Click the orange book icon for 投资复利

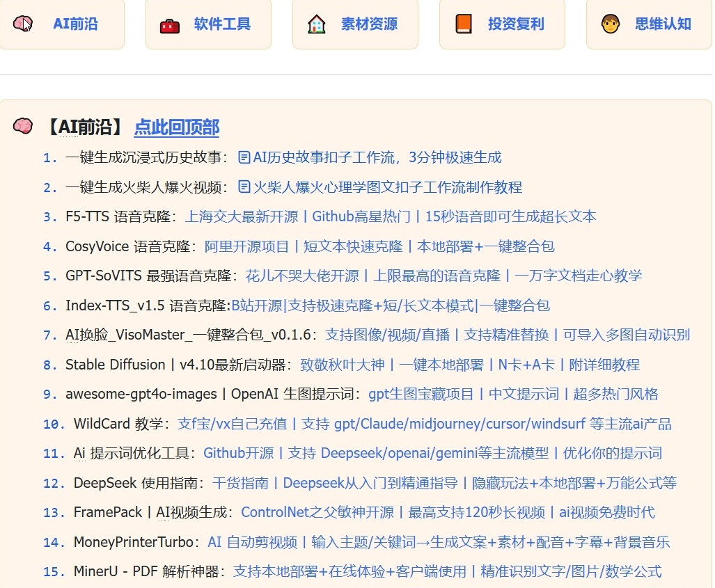pos(464,24)
